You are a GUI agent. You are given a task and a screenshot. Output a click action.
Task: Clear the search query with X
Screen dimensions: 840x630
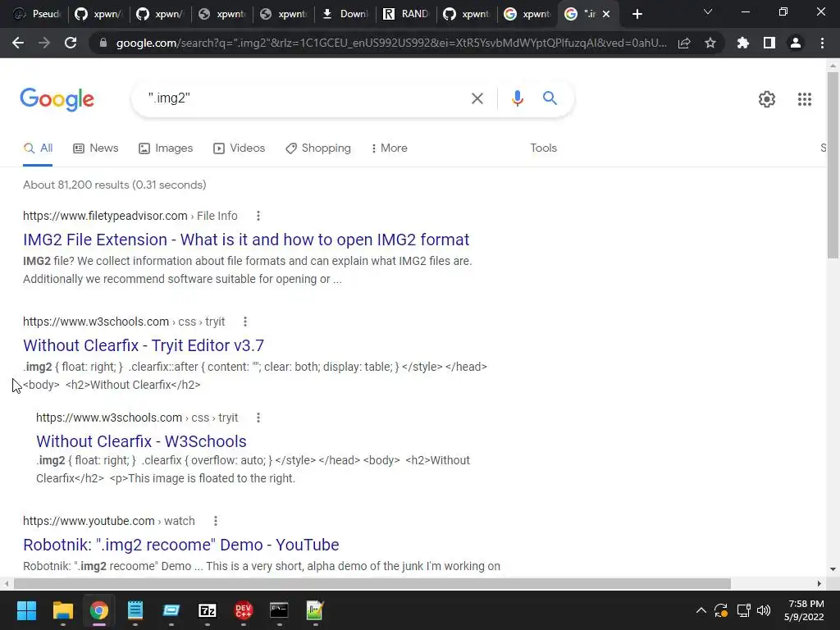coord(477,98)
